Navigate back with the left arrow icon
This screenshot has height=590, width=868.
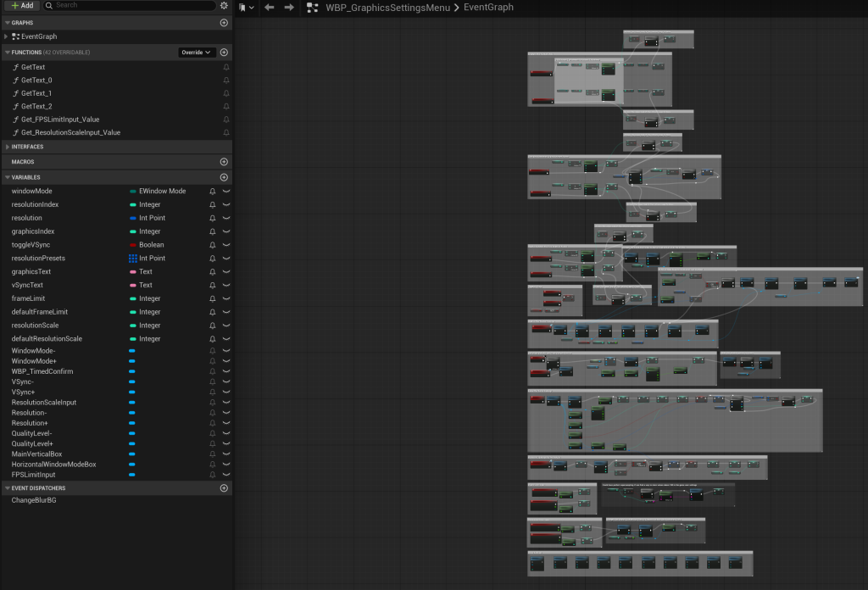pyautogui.click(x=270, y=7)
